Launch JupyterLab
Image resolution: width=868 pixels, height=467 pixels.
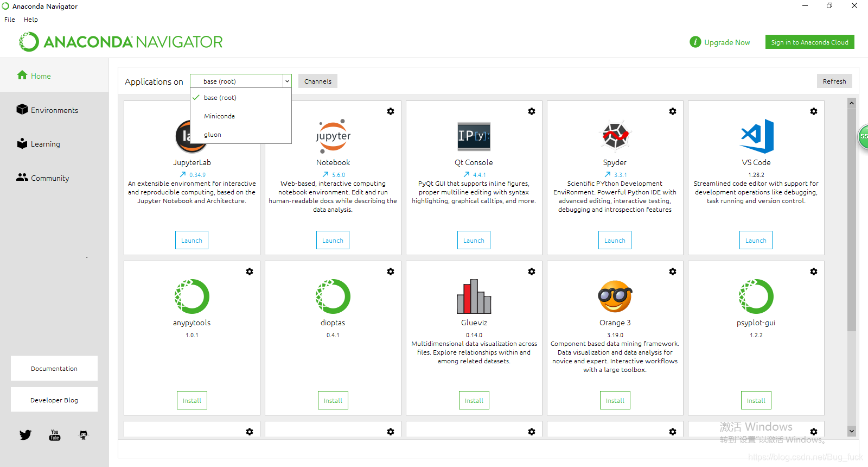point(192,240)
